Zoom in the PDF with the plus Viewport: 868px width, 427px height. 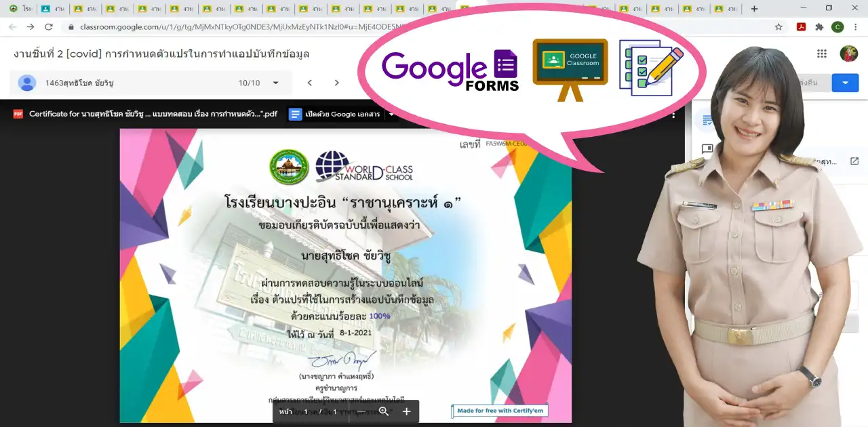point(407,411)
